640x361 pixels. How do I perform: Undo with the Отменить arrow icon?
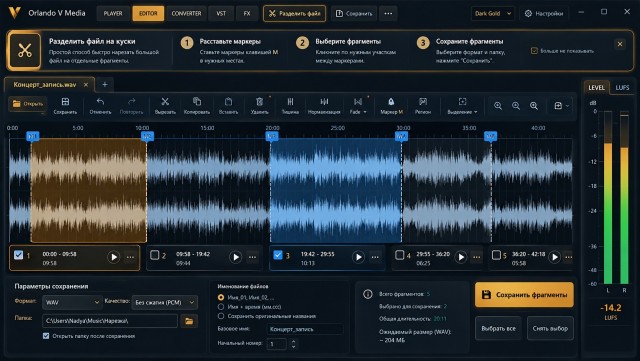tap(100, 102)
